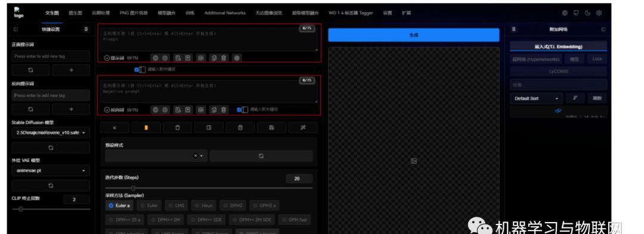Click the trash can button below the prompt boxes
Image resolution: width=644 pixels, height=234 pixels.
pyautogui.click(x=178, y=128)
